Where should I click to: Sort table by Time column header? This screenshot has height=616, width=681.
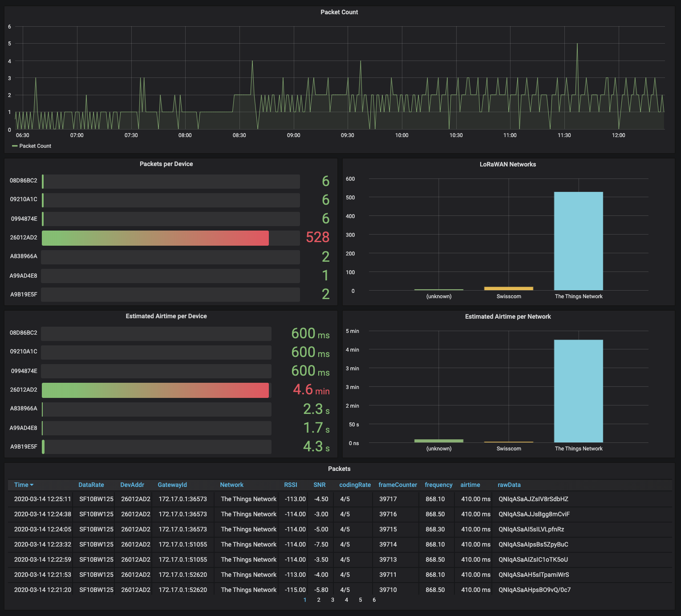[21, 485]
